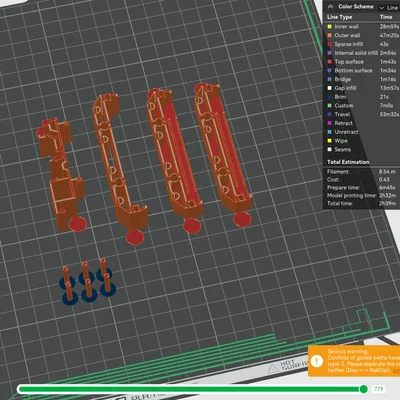Click the Retract magenta swatch icon
This screenshot has width=400, height=400.
(330, 123)
